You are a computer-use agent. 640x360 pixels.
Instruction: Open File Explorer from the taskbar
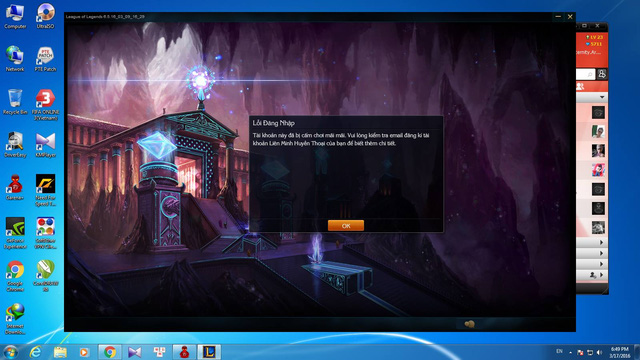pyautogui.click(x=60, y=352)
